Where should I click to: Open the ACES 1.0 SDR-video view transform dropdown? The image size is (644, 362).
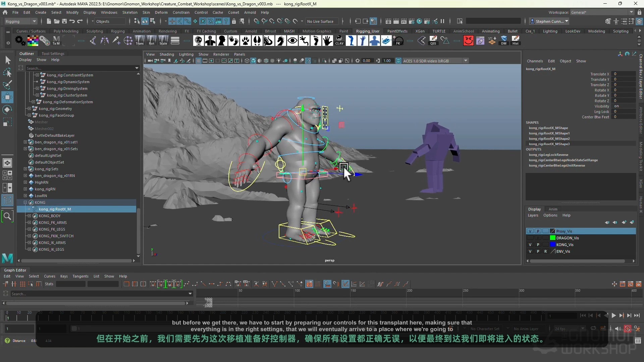[x=466, y=61]
